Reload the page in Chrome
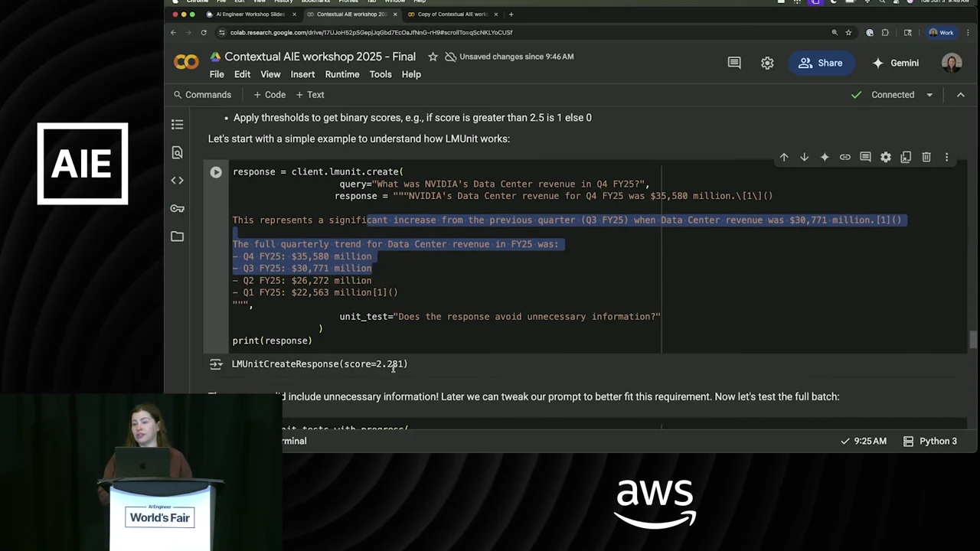The width and height of the screenshot is (980, 551). click(204, 32)
